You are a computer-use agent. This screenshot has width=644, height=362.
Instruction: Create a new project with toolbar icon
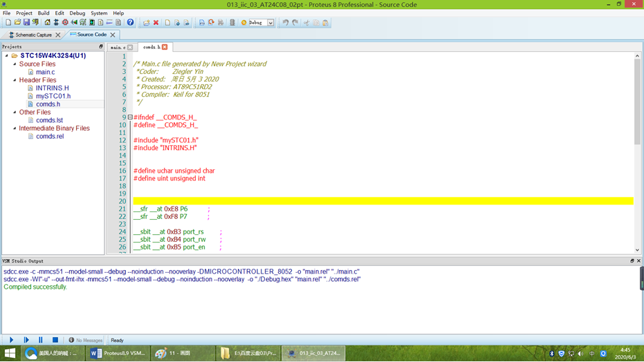(x=8, y=23)
